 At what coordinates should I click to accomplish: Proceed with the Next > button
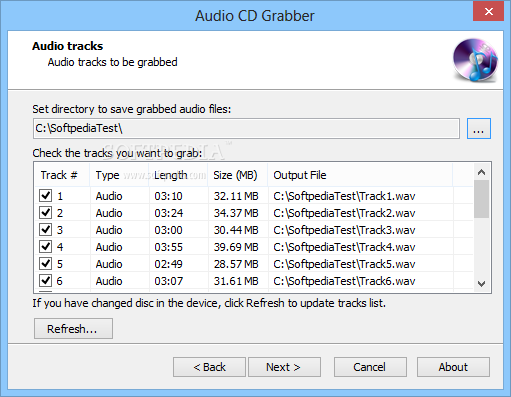[284, 367]
